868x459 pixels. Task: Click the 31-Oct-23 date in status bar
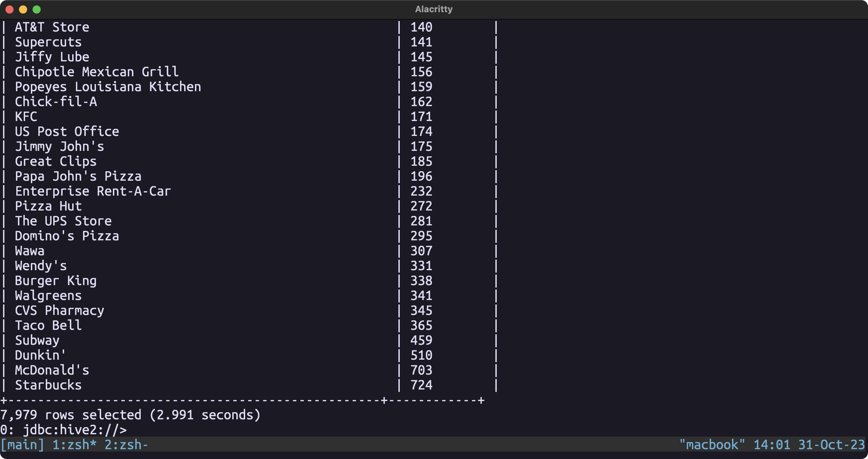tap(831, 444)
